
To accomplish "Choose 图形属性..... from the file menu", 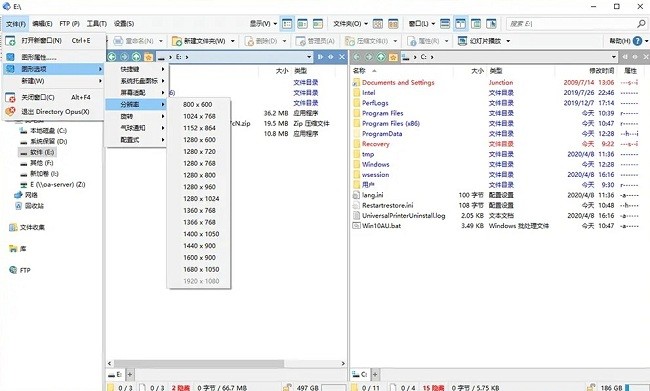I will click(53, 57).
